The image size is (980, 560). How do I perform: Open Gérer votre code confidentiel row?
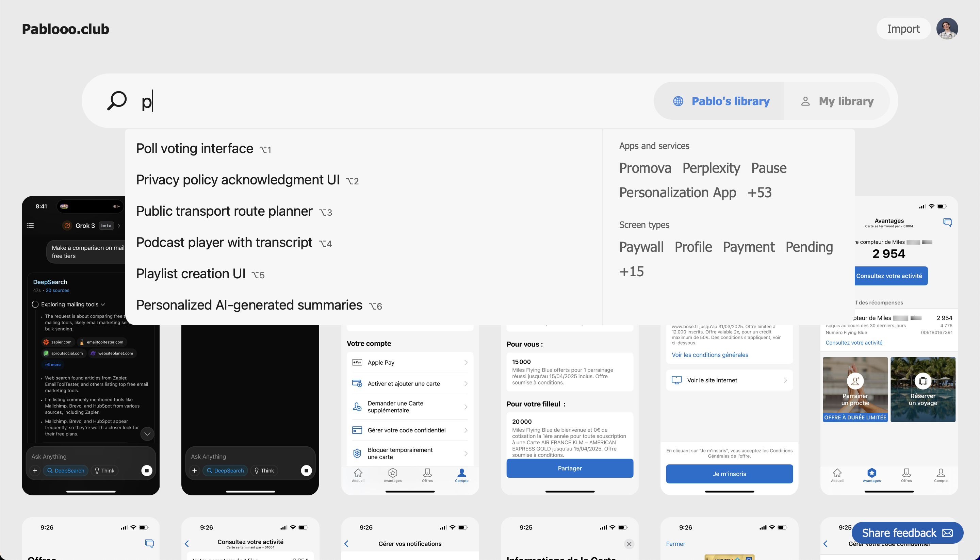click(410, 430)
